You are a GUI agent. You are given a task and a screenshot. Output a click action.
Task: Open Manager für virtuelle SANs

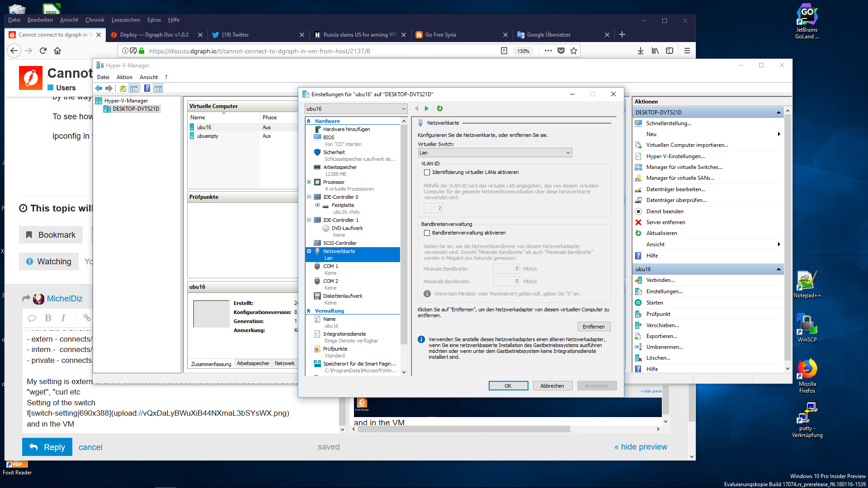click(680, 178)
